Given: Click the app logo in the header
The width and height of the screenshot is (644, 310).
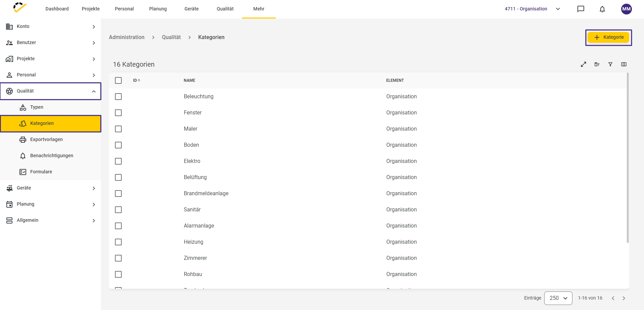Looking at the screenshot, I should click(20, 7).
